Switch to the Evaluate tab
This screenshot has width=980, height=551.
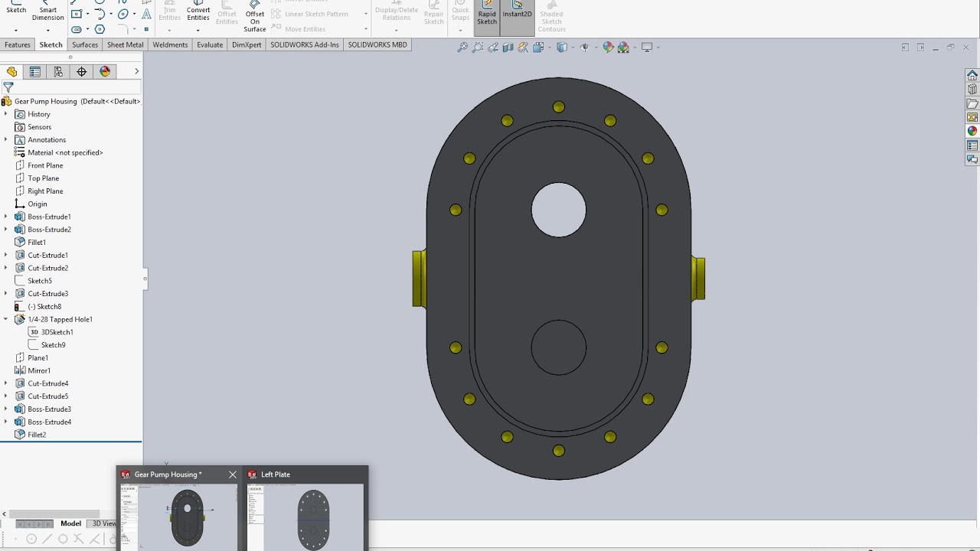pyautogui.click(x=210, y=44)
